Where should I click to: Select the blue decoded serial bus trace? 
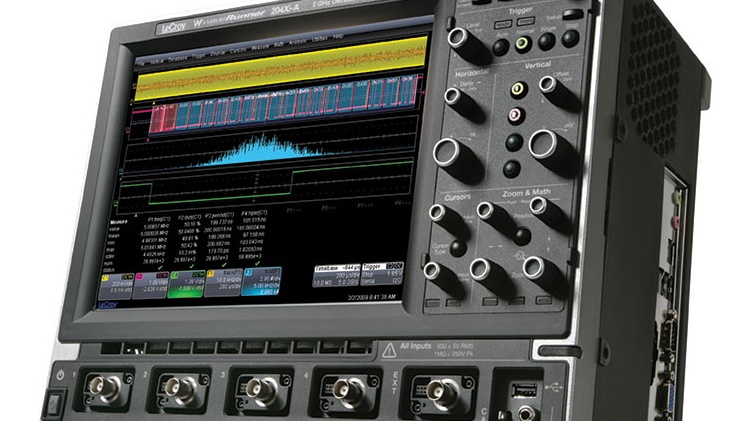click(x=284, y=102)
